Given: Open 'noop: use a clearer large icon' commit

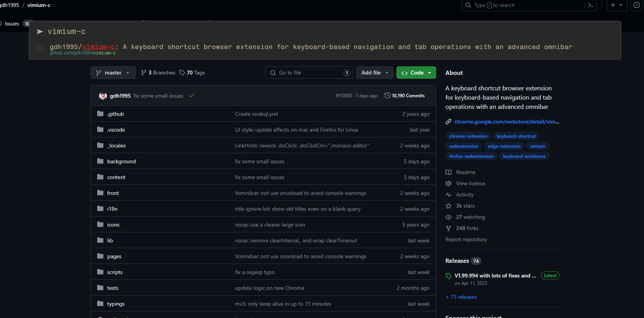Looking at the screenshot, I should click(270, 225).
